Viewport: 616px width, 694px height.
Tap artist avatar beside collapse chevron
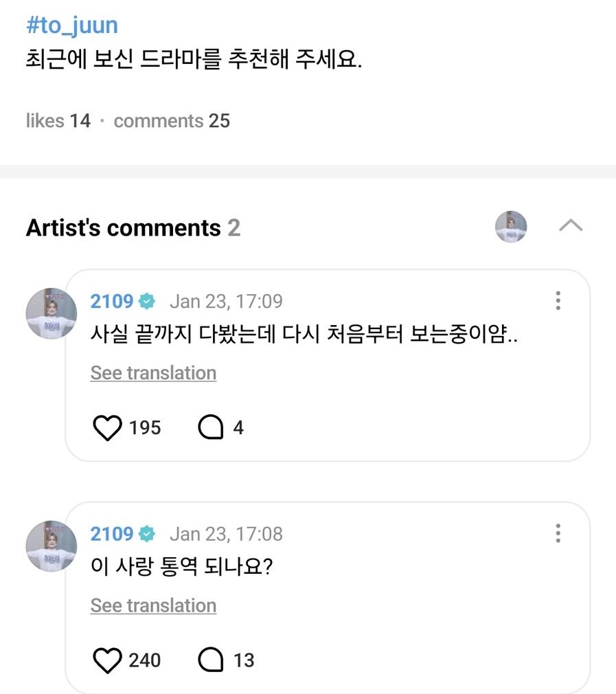pos(511,227)
